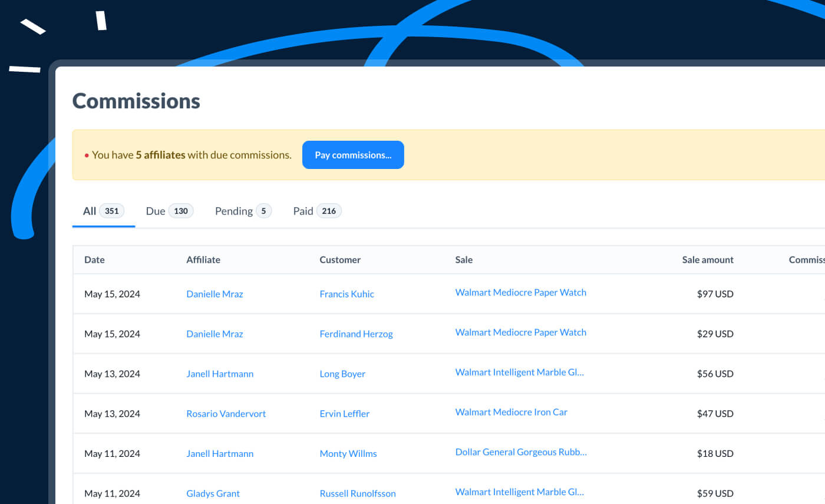
Task: Click the $59 USD sale amount
Action: (x=715, y=493)
